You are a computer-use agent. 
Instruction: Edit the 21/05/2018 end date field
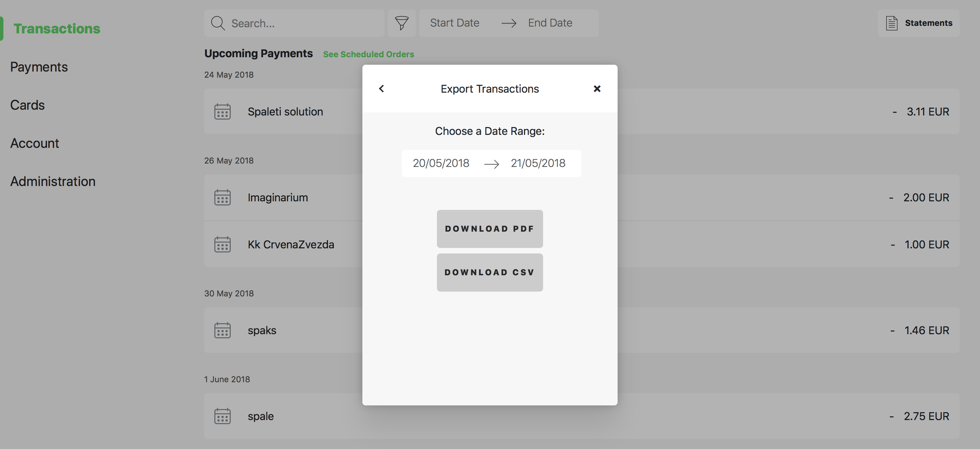click(538, 164)
